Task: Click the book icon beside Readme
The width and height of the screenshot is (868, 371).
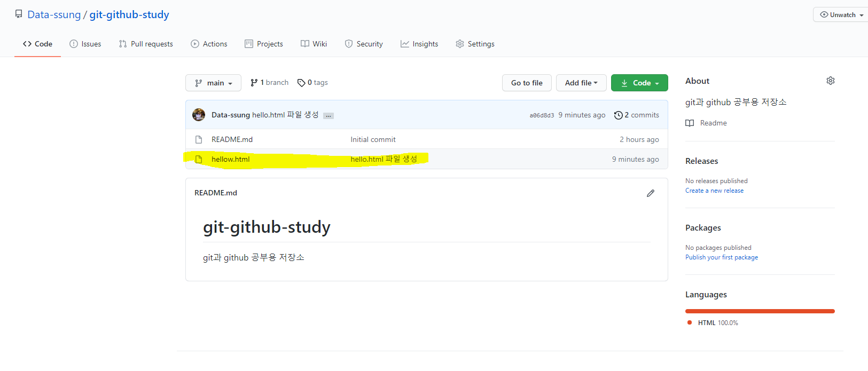Action: pos(690,123)
